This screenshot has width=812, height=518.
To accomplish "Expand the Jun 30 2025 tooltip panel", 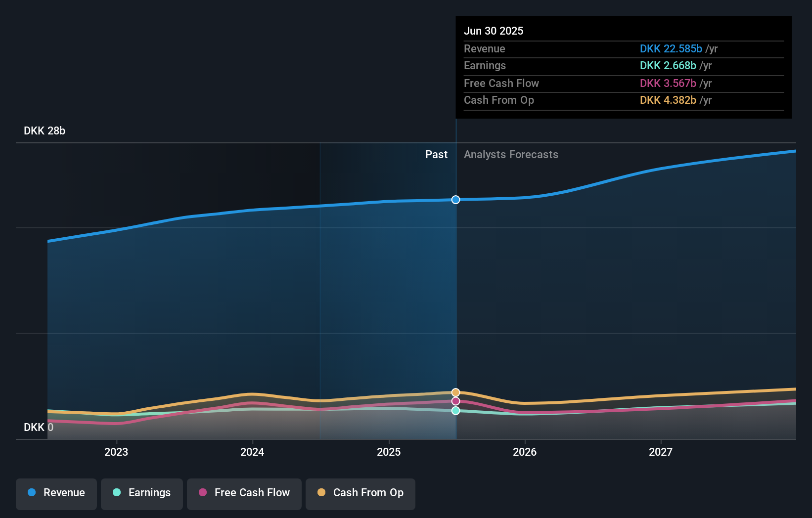I will point(624,67).
